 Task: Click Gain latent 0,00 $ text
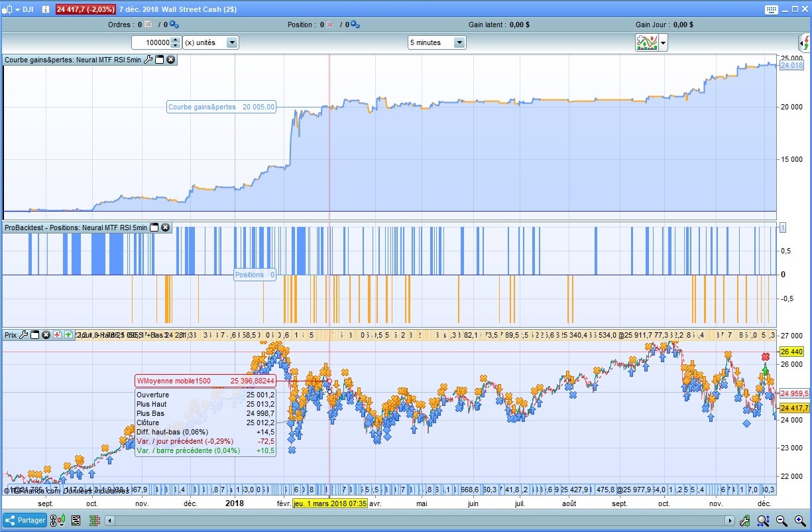click(498, 25)
